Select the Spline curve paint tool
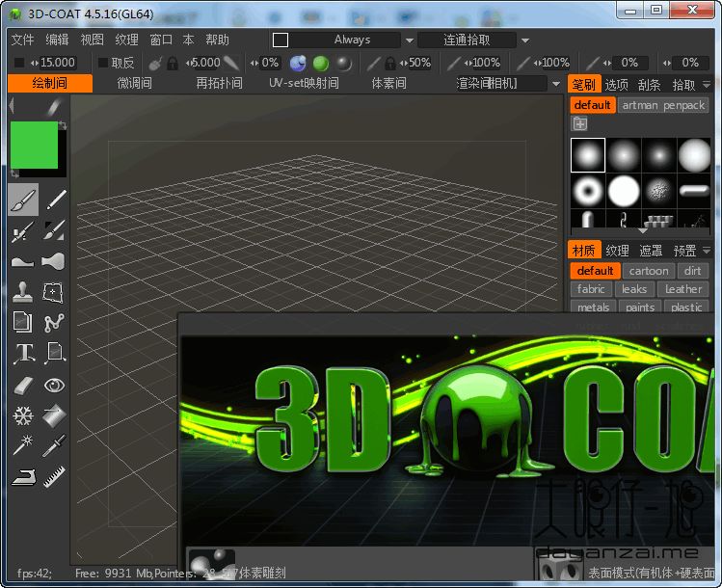This screenshot has height=588, width=722. (54, 322)
